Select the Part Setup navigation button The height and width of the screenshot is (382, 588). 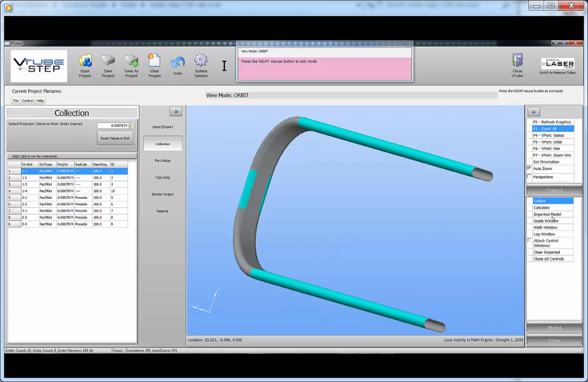[162, 161]
